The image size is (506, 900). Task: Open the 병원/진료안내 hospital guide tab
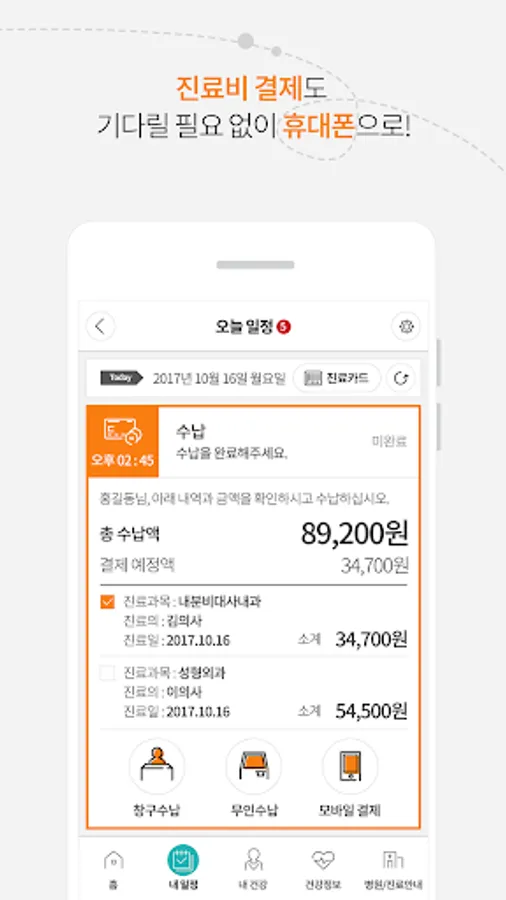[x=393, y=868]
